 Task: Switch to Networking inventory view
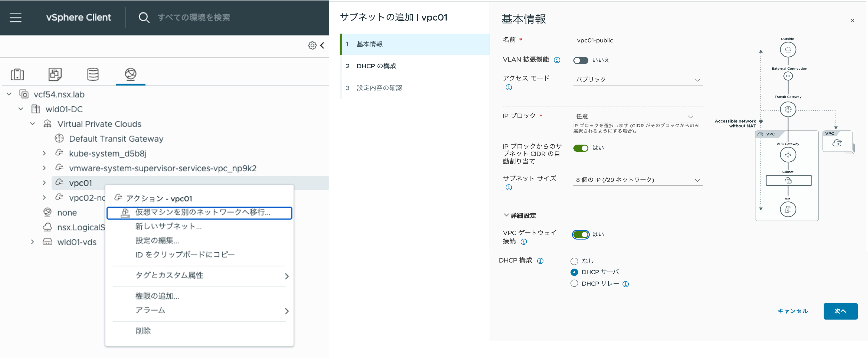tap(130, 74)
